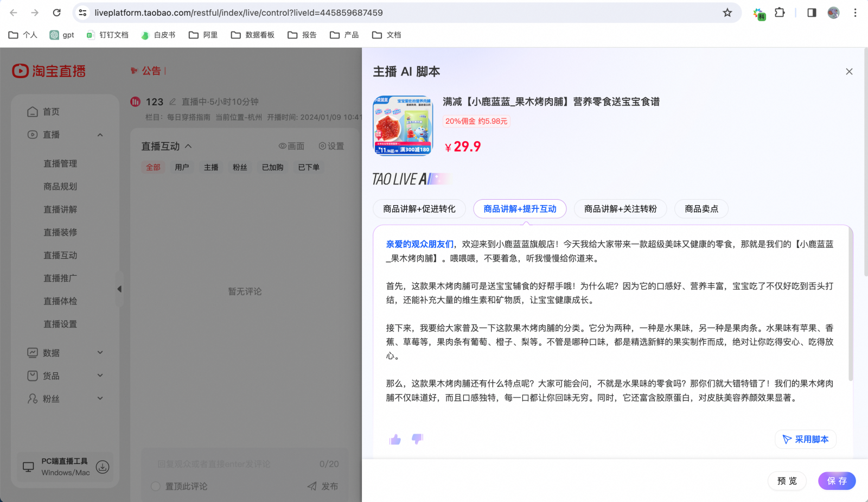The height and width of the screenshot is (502, 868).
Task: Click the browser back arrow
Action: coord(14,12)
